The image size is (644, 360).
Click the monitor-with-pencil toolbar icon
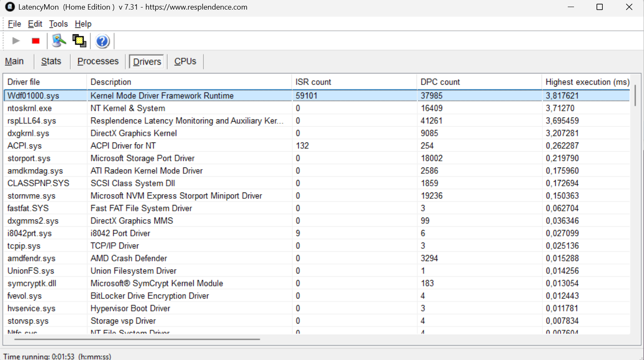coord(59,40)
